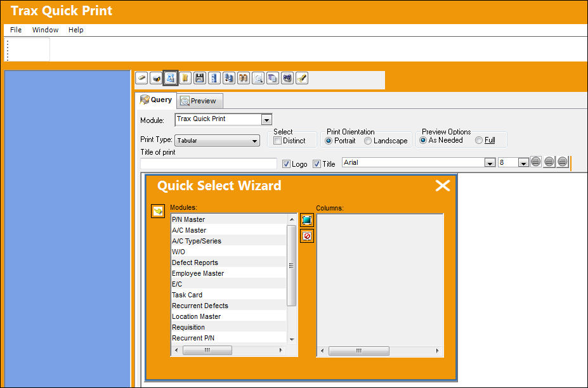The height and width of the screenshot is (388, 588).
Task: Select Defect Reports module
Action: tap(229, 262)
